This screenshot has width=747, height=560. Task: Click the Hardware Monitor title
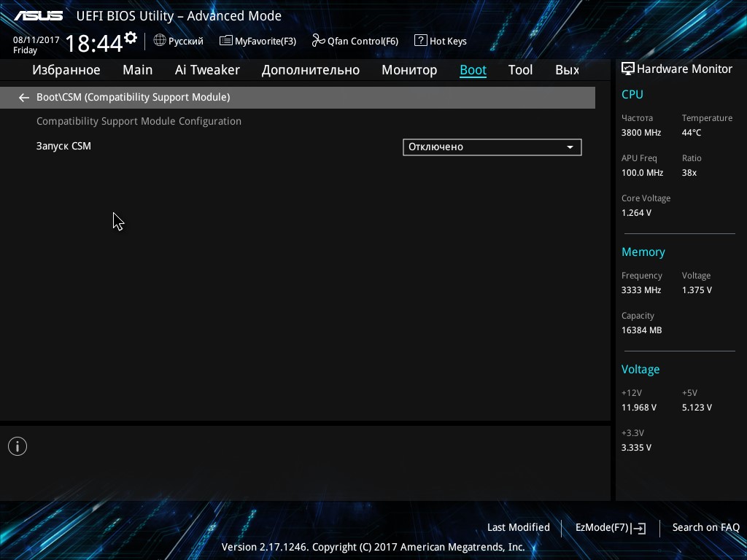pyautogui.click(x=684, y=69)
